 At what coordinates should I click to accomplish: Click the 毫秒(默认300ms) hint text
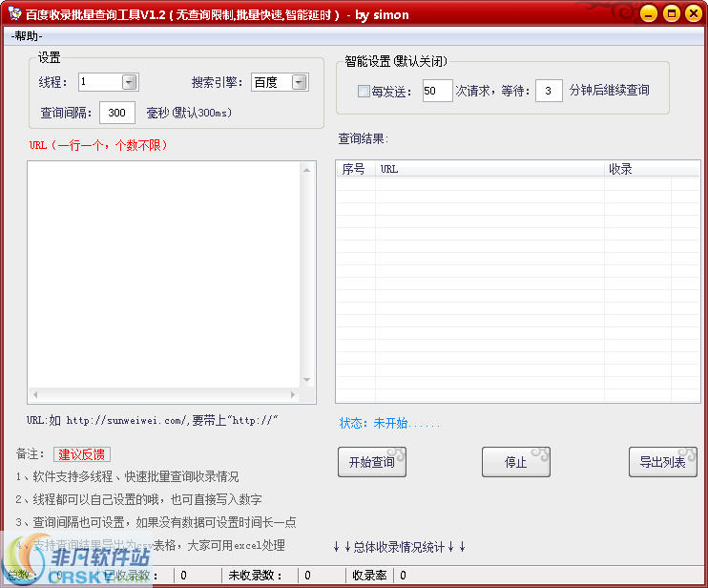click(189, 113)
